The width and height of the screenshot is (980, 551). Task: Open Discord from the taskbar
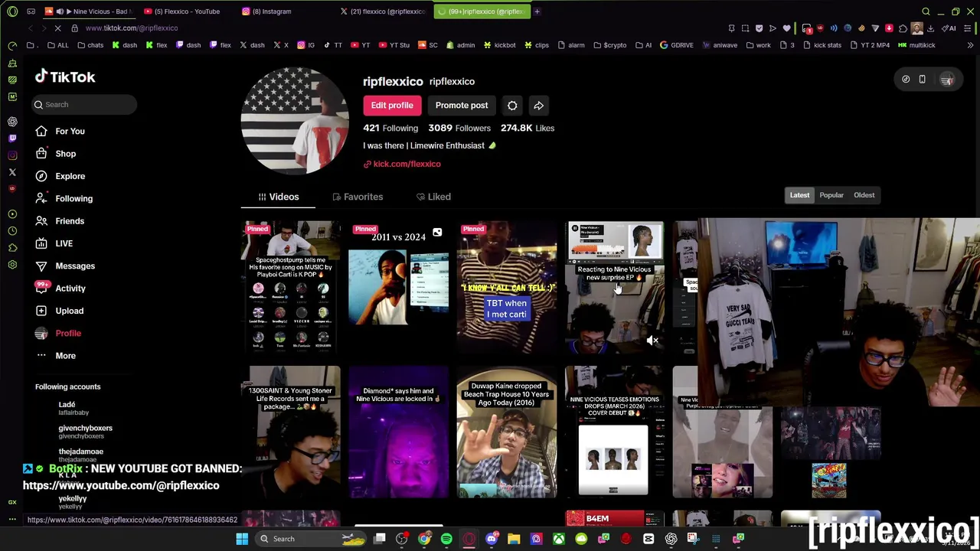[492, 539]
